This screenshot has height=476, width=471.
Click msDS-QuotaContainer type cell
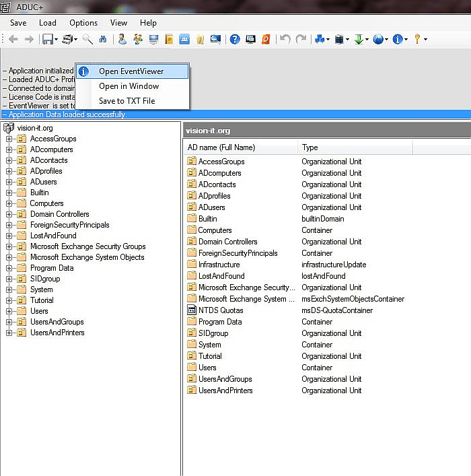[337, 310]
